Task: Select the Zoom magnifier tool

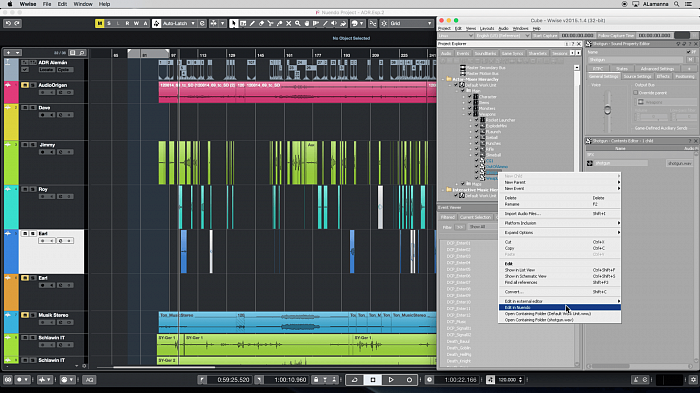Action: coord(297,23)
